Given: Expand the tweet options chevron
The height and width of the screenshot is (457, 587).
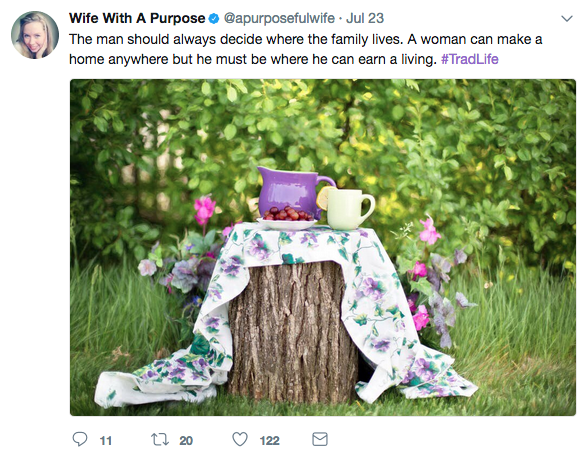Looking at the screenshot, I should coord(567,18).
